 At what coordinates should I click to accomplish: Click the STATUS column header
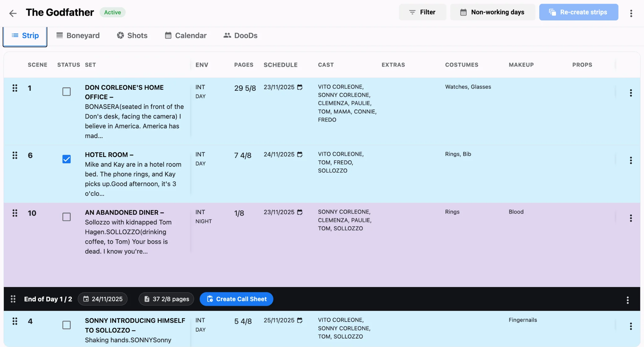[x=69, y=65]
